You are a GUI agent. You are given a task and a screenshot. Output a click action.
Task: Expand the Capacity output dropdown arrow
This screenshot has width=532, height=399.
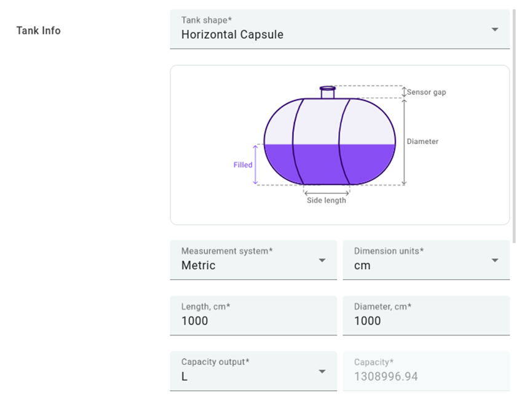[x=322, y=371]
